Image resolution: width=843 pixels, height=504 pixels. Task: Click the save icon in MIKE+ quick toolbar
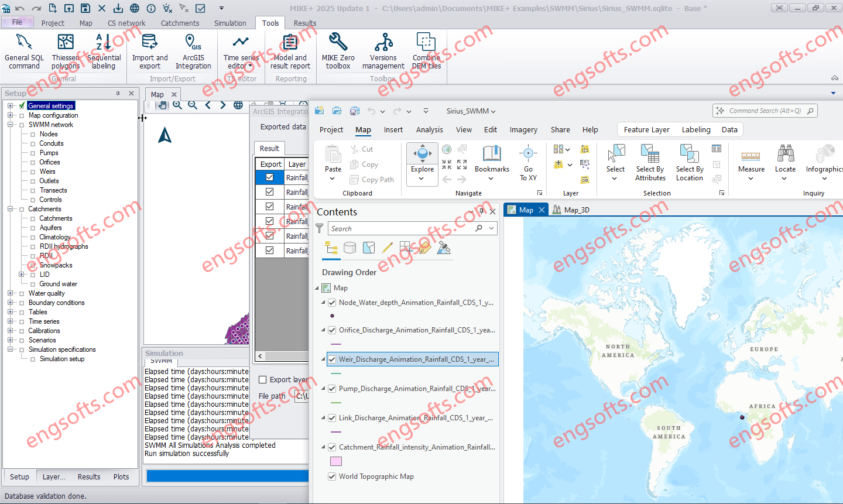point(85,8)
